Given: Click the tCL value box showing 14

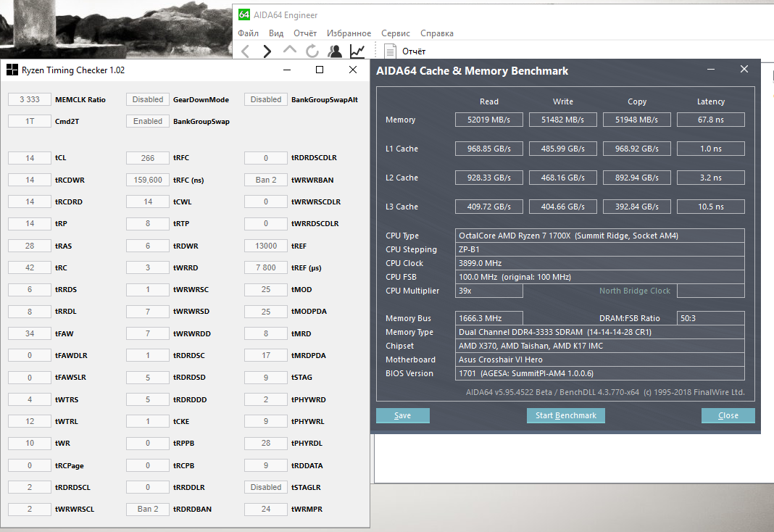Looking at the screenshot, I should [x=30, y=158].
